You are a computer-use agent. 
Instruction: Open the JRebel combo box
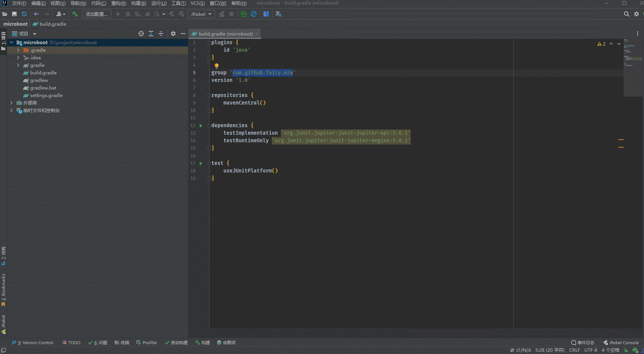tap(201, 14)
